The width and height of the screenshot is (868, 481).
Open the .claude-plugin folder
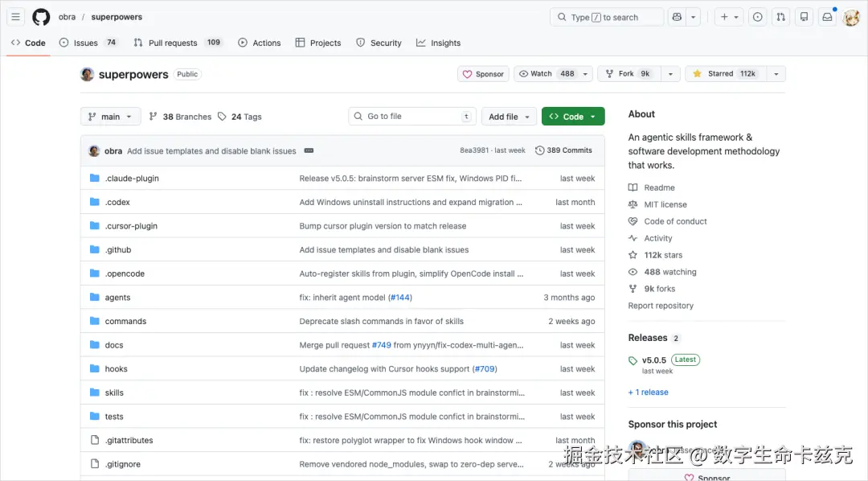(x=132, y=178)
